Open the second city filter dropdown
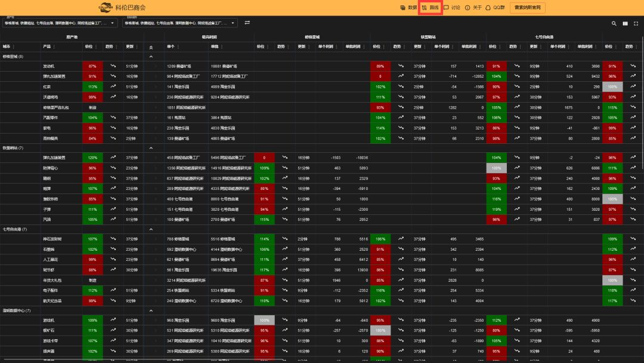This screenshot has width=644, height=363. 179,23
